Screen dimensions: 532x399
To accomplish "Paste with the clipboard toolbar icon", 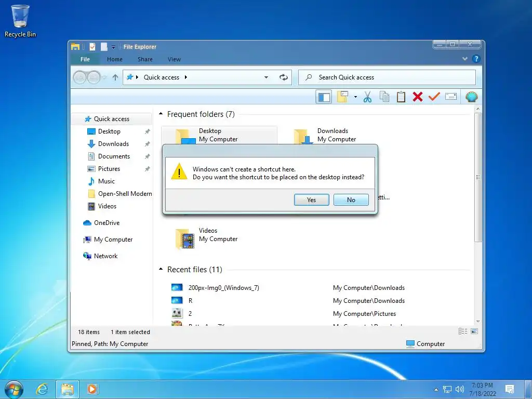I will point(401,97).
